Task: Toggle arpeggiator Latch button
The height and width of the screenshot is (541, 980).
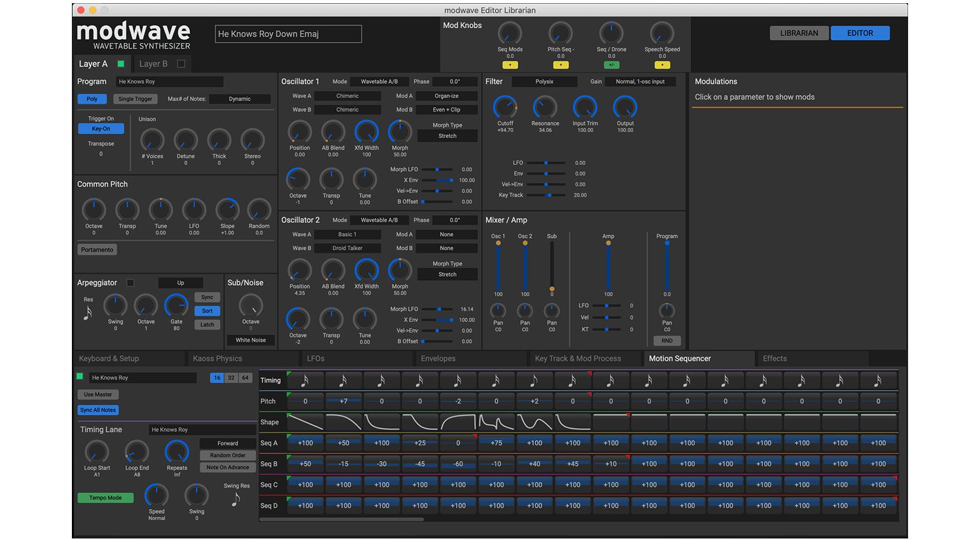Action: (207, 325)
